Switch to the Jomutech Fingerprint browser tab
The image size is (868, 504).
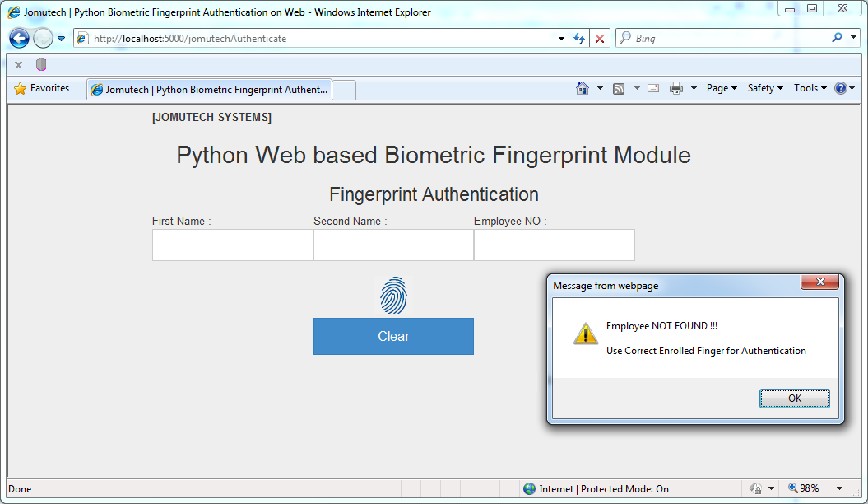(x=210, y=88)
